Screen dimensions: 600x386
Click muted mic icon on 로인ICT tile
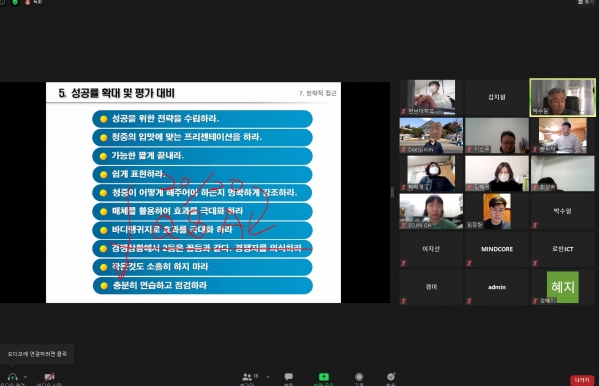(535, 263)
